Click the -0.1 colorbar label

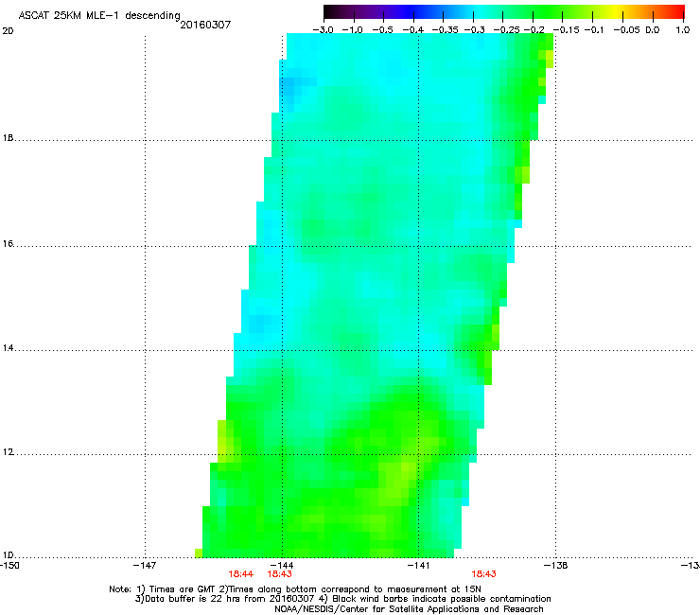[594, 30]
